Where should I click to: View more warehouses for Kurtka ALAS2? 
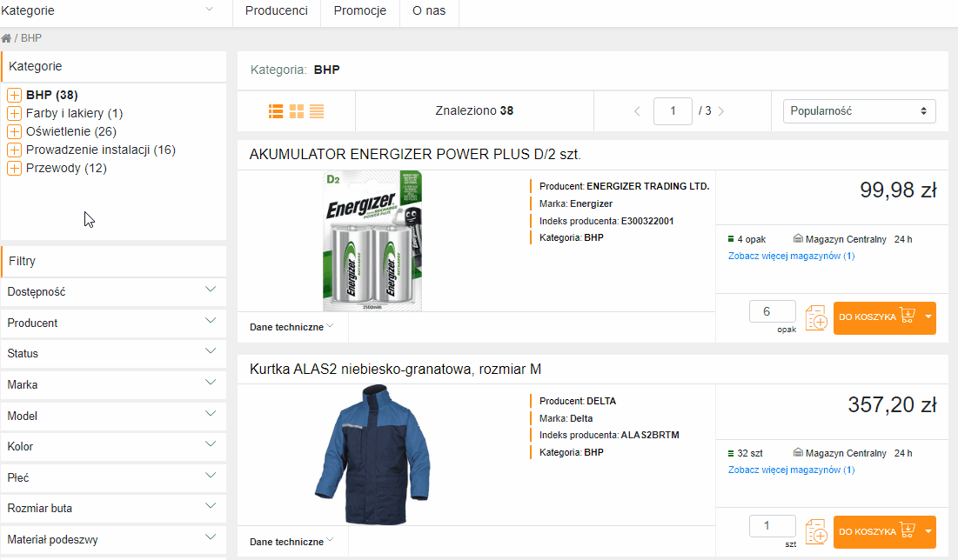click(x=791, y=470)
